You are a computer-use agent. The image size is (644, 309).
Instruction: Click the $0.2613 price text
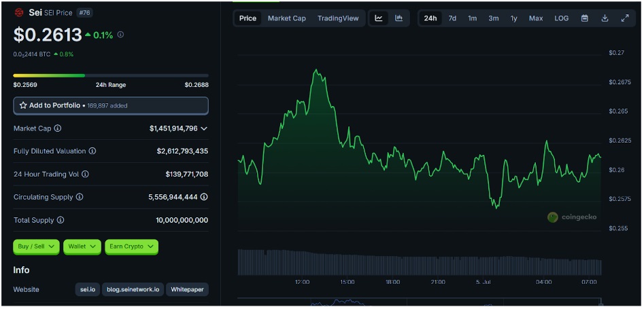47,35
